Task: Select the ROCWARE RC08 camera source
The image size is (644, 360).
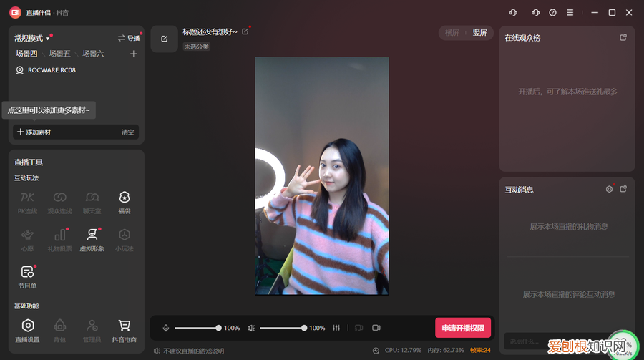Action: pyautogui.click(x=46, y=70)
